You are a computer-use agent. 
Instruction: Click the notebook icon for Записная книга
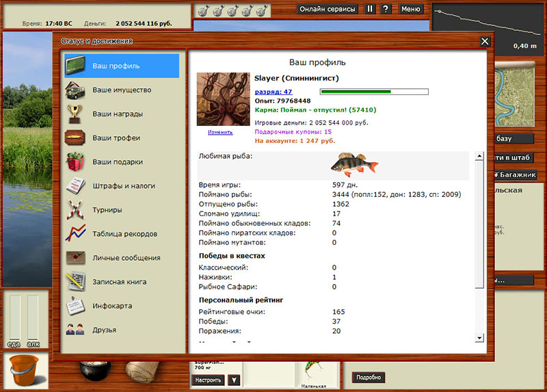[75, 281]
